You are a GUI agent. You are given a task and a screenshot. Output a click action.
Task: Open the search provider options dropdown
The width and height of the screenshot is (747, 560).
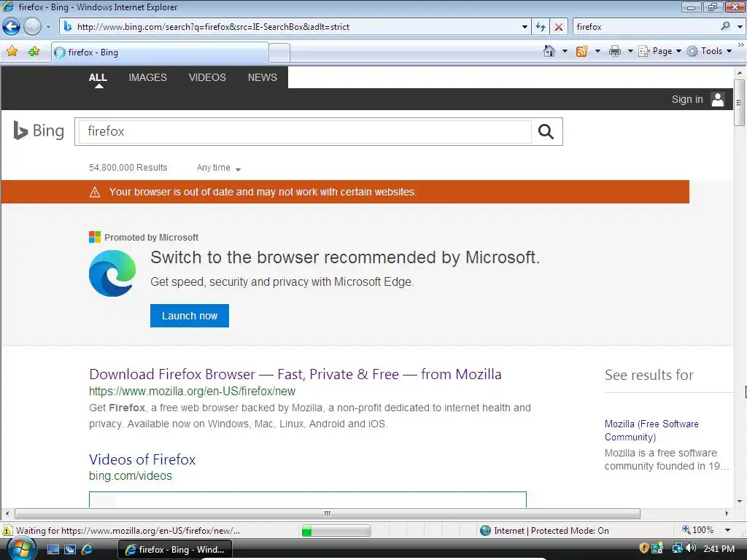[x=740, y=27]
